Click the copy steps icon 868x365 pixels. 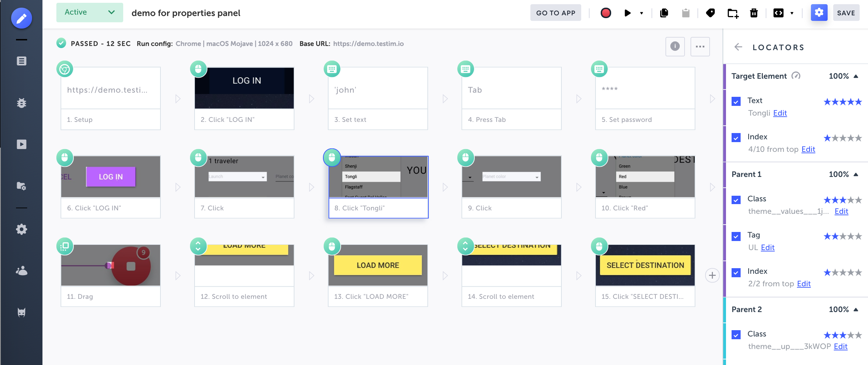click(664, 13)
